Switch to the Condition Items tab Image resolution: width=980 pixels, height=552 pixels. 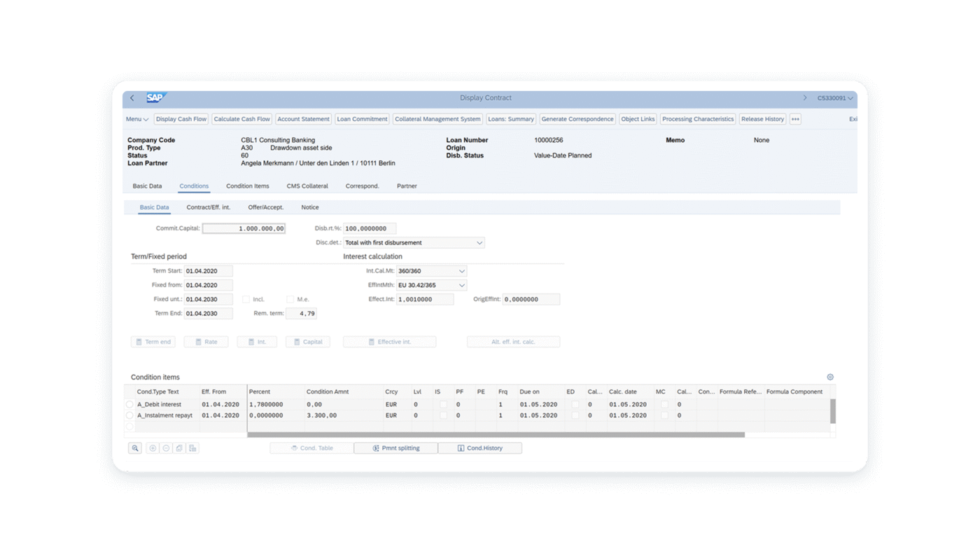point(248,186)
